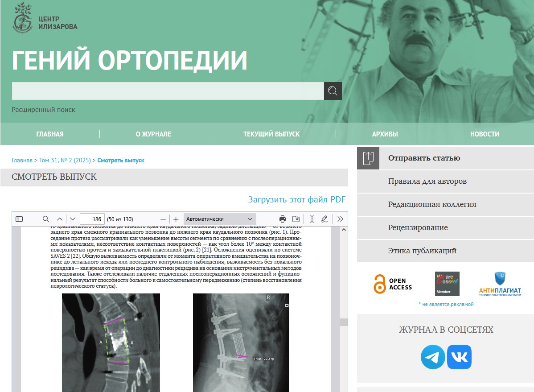Click the spine X-ray figure image

pyautogui.click(x=241, y=342)
